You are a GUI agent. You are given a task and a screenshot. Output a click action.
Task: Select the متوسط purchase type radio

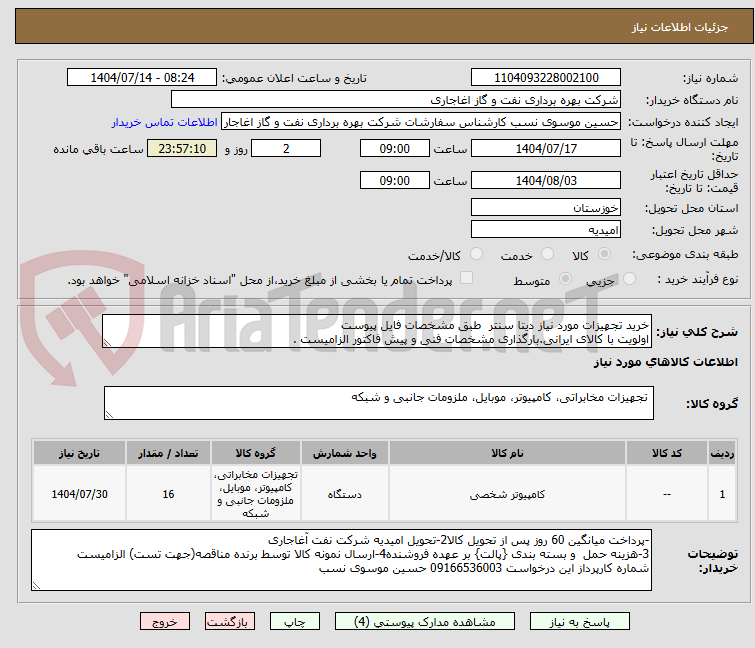[x=565, y=279]
